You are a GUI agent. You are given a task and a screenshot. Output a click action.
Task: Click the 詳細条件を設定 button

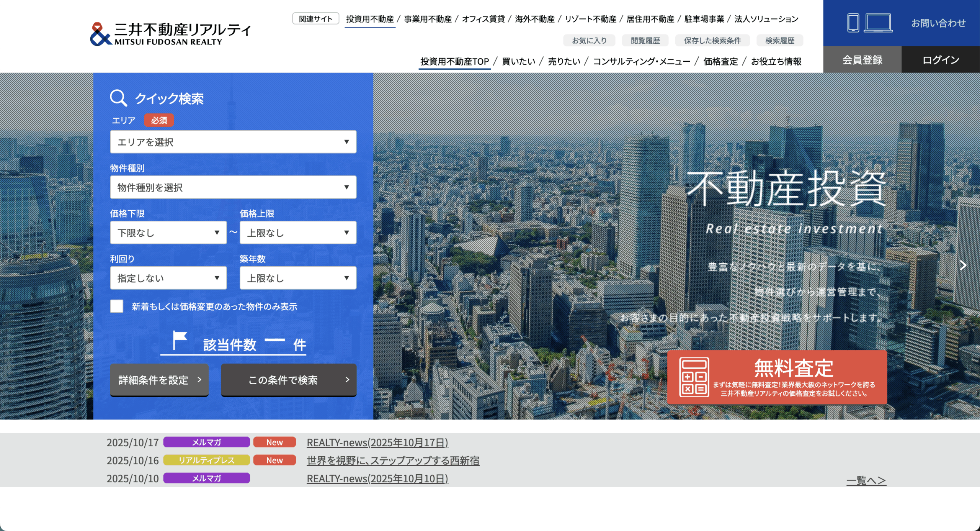click(x=159, y=380)
